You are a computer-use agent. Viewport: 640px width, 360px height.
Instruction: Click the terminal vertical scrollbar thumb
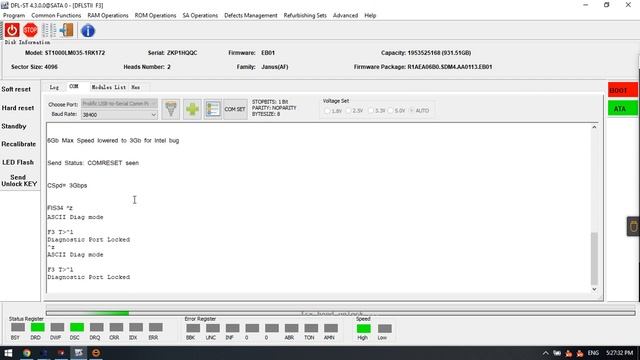[x=594, y=259]
